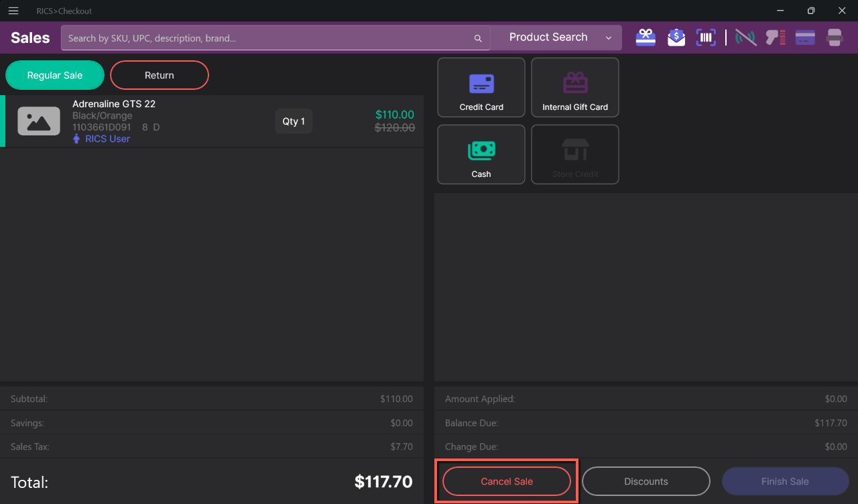Click the Change Due $0.00 value
The image size is (858, 504).
(x=836, y=446)
